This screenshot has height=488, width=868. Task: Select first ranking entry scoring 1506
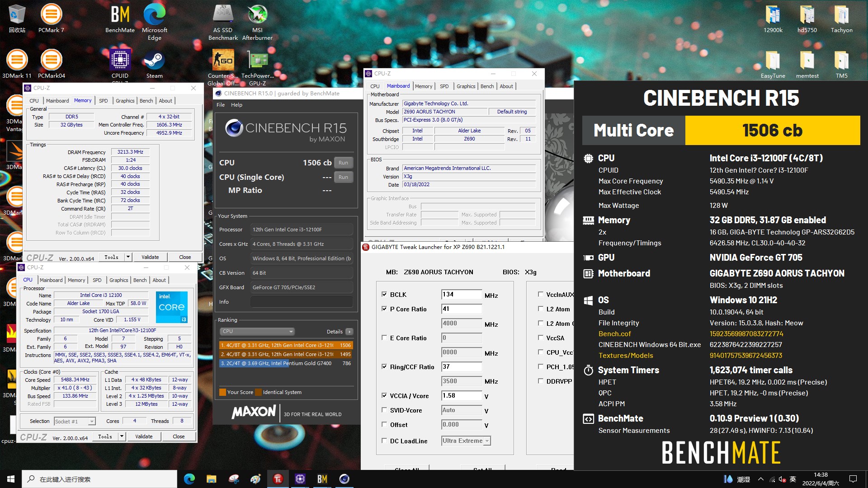[286, 345]
